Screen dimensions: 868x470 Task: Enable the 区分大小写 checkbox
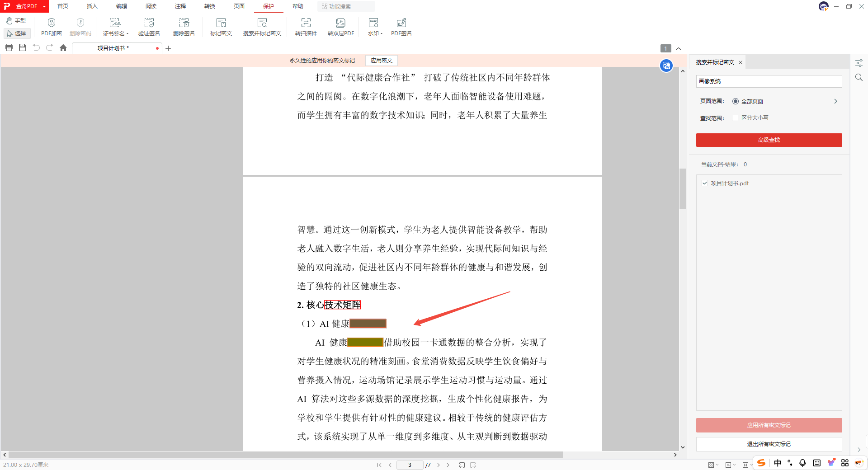pyautogui.click(x=735, y=118)
